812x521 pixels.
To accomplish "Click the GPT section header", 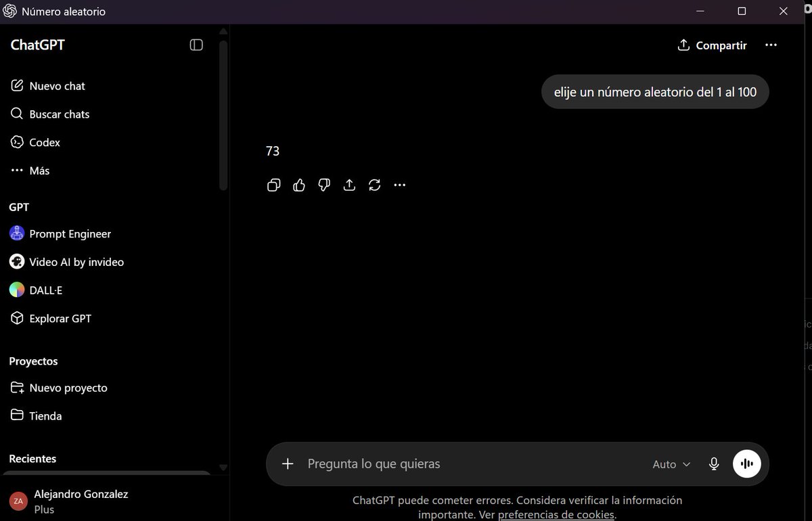I will click(x=19, y=207).
